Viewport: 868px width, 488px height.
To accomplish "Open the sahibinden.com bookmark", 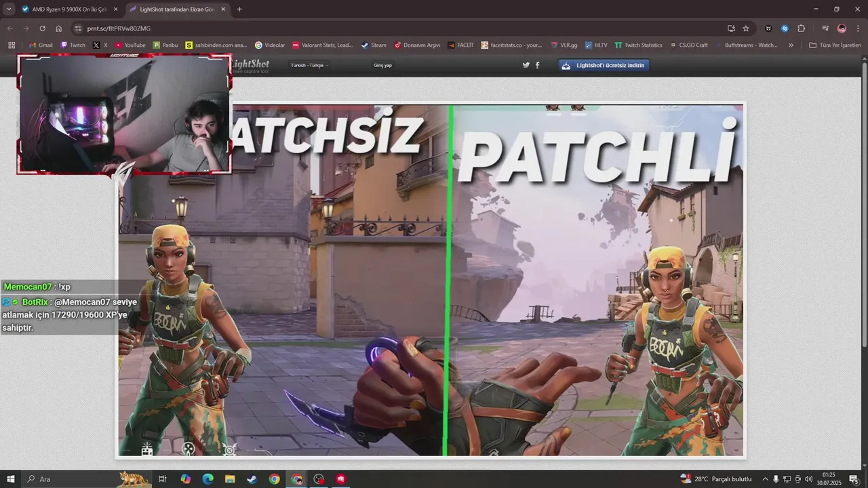I will point(216,45).
